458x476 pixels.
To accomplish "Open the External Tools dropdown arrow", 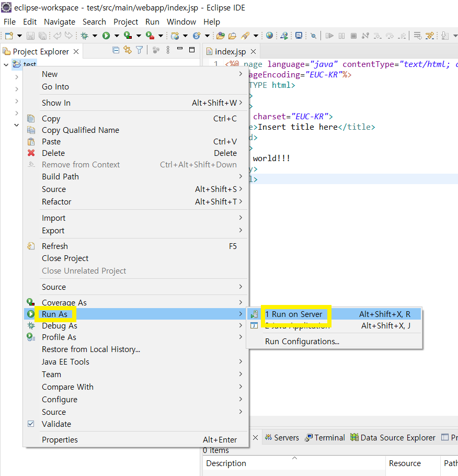I will (x=161, y=36).
